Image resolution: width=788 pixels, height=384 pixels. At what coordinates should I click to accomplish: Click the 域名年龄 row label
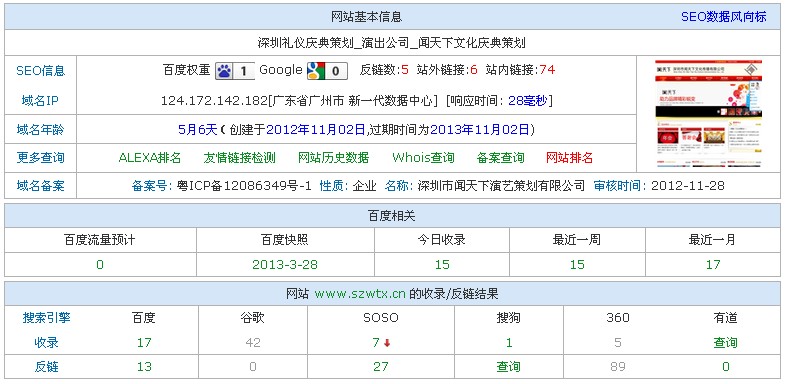[x=41, y=130]
